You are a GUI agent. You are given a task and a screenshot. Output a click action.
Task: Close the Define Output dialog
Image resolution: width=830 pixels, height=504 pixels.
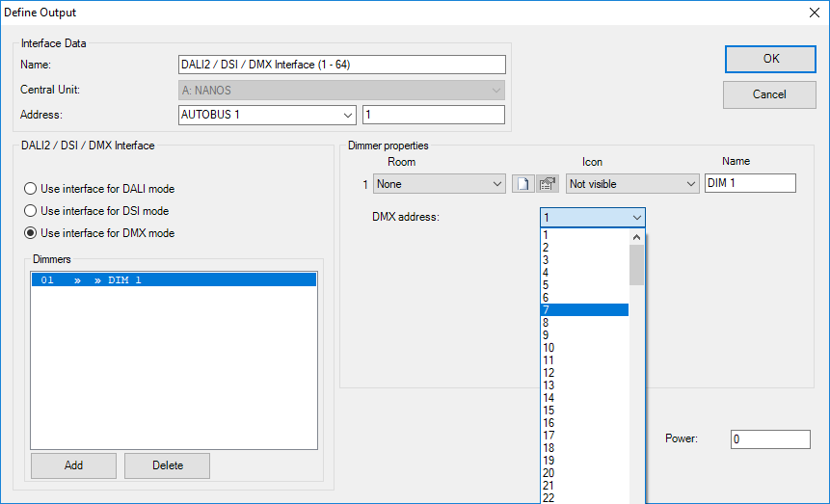(812, 13)
